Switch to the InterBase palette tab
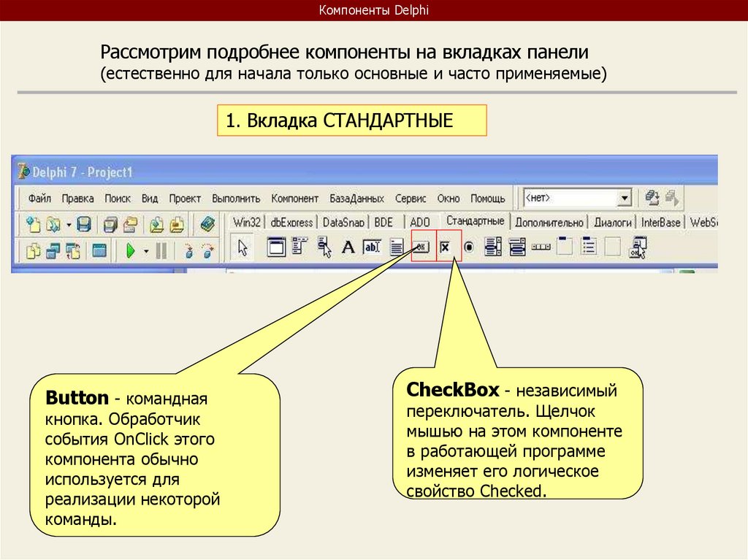 coord(660,223)
